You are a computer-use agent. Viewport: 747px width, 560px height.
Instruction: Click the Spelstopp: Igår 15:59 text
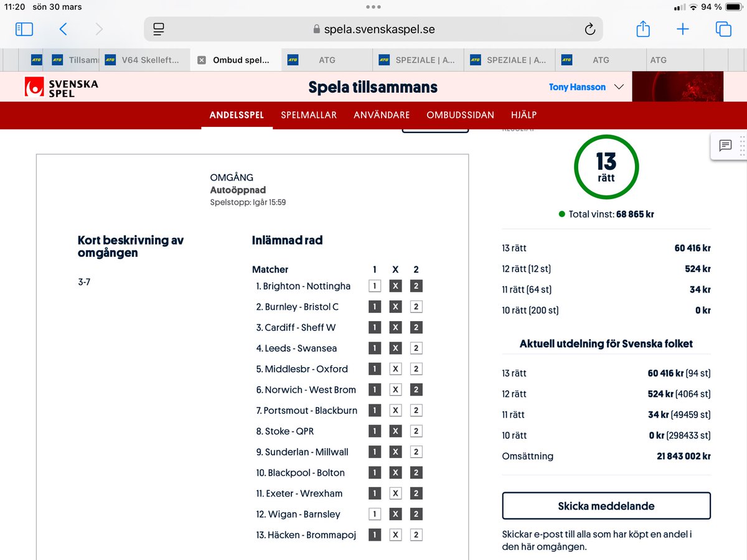[248, 202]
